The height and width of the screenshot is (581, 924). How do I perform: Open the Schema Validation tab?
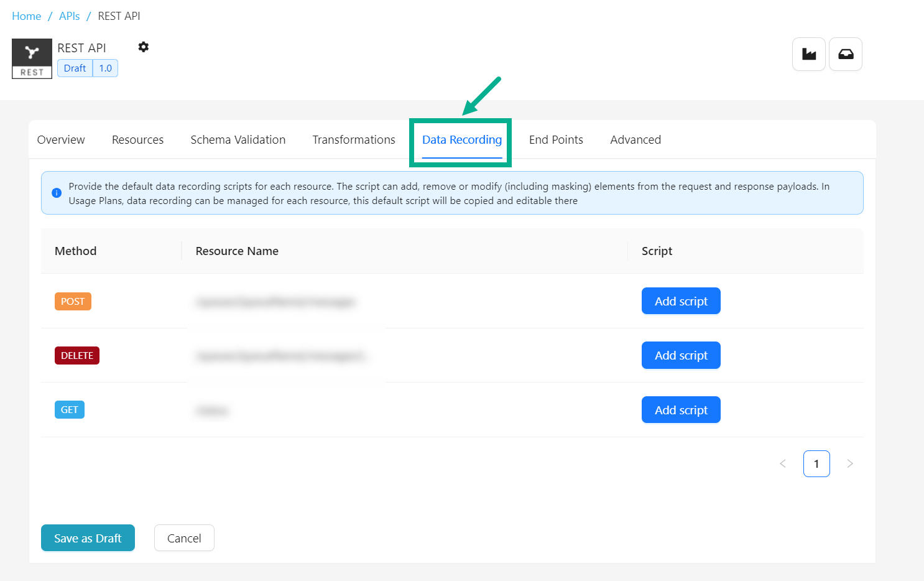click(238, 140)
